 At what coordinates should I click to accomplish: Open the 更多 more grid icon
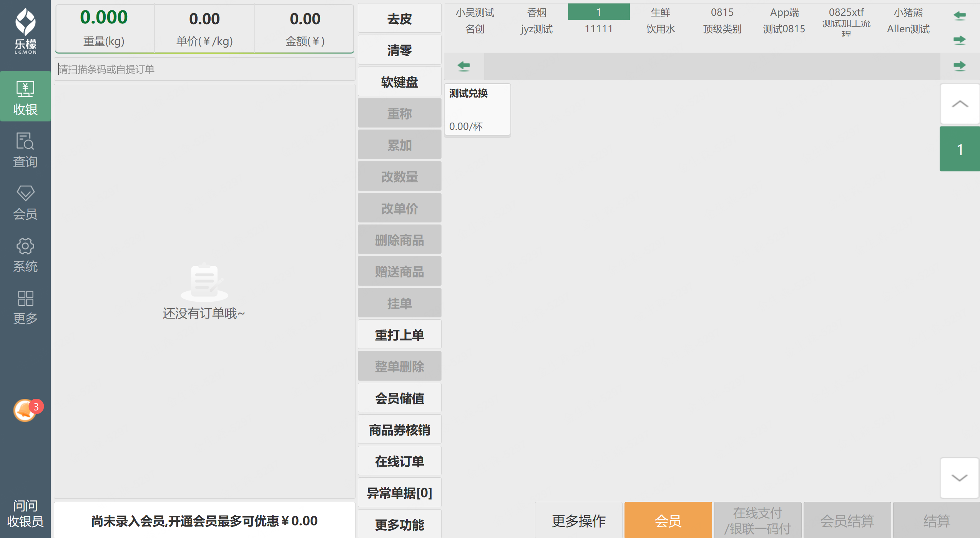25,307
